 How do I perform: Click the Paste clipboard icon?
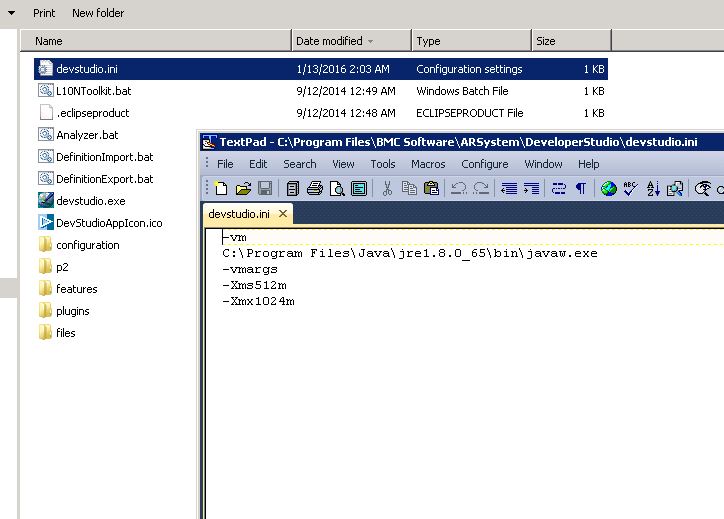[431, 188]
